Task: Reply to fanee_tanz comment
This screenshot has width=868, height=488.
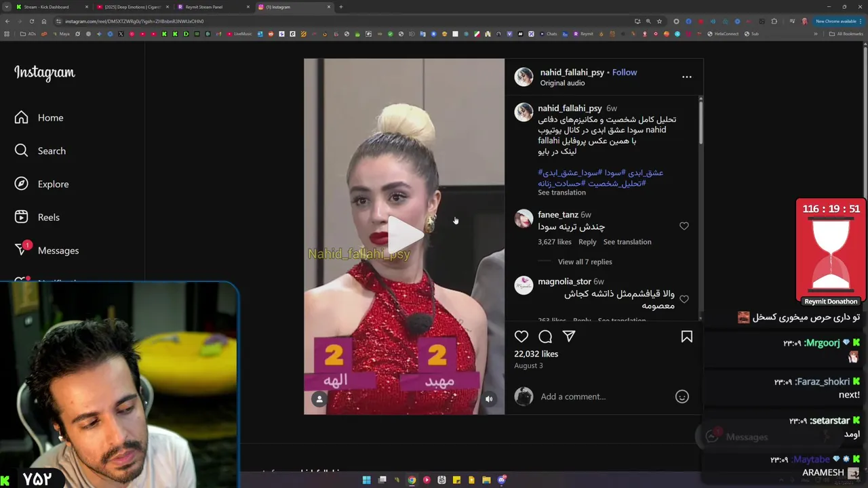Action: tap(587, 242)
